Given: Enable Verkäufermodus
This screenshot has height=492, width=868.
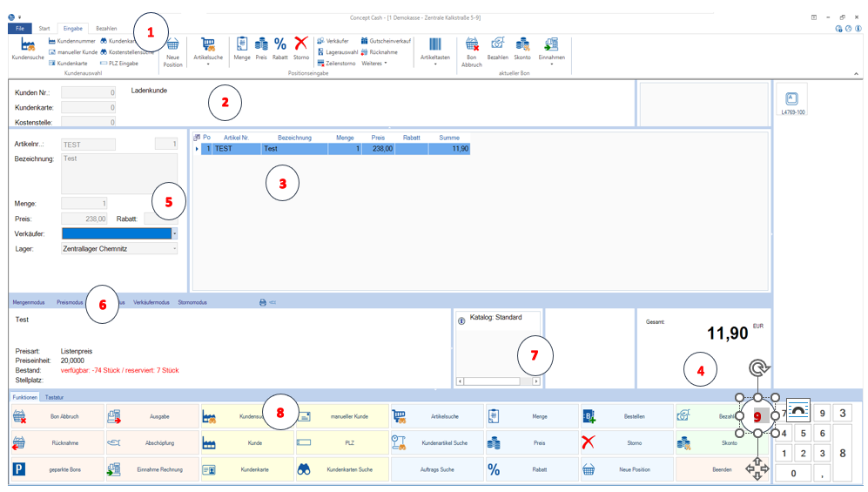Looking at the screenshot, I should pos(151,303).
